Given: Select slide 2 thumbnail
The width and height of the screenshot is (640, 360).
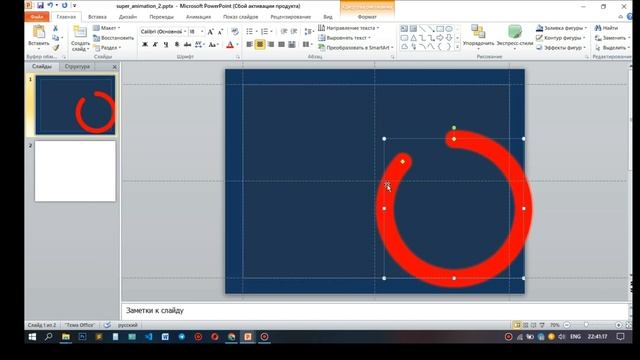Looking at the screenshot, I should (x=75, y=171).
